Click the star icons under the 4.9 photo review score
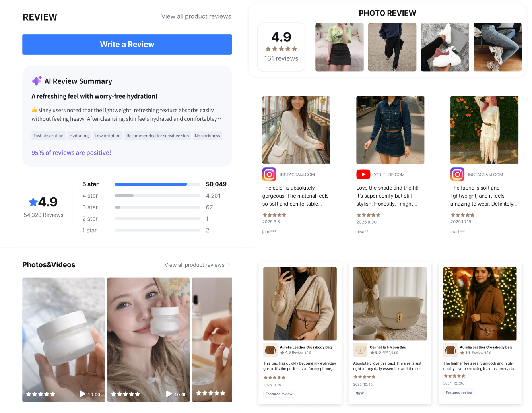This screenshot has height=413, width=532. coord(281,48)
